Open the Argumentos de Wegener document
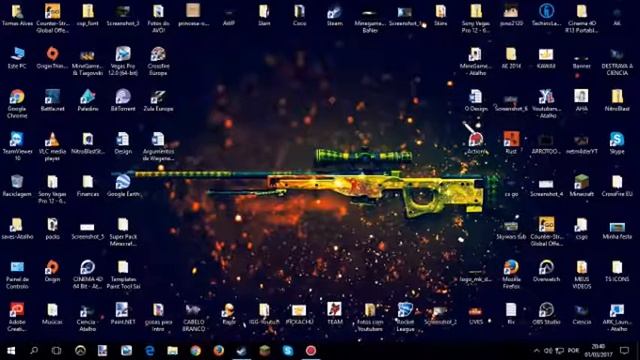This screenshot has width=640, height=360. tap(158, 147)
